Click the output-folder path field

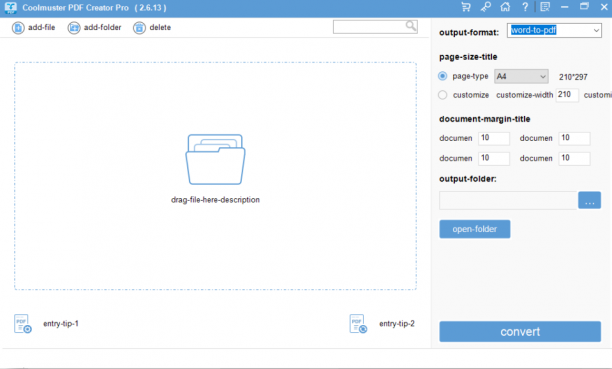pos(508,200)
